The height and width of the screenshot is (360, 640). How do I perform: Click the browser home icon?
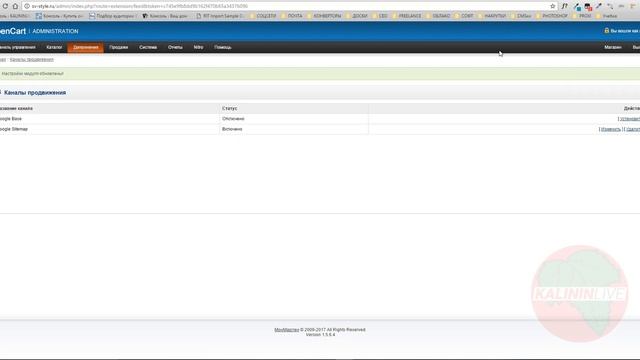click(x=16, y=6)
